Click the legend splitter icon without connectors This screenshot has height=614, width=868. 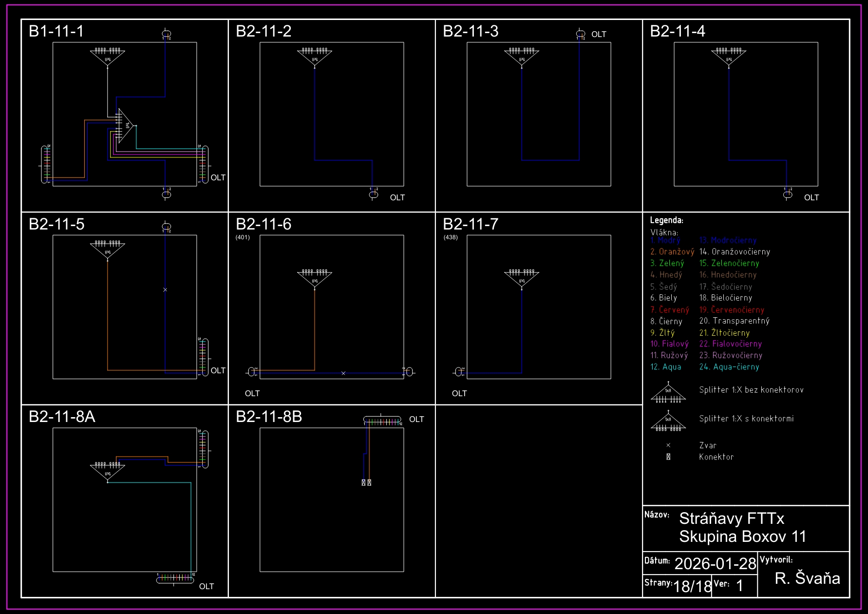(668, 393)
